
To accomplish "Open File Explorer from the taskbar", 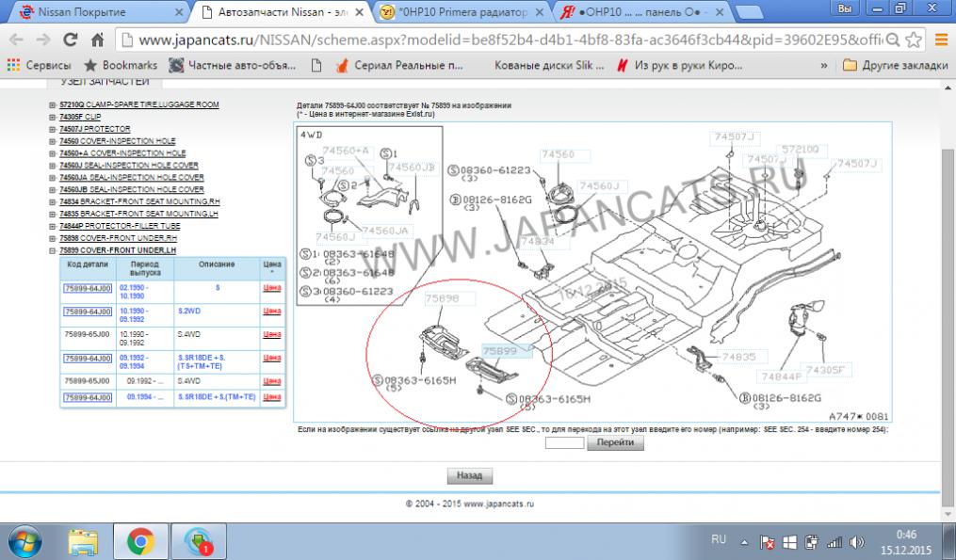I will coord(84,541).
